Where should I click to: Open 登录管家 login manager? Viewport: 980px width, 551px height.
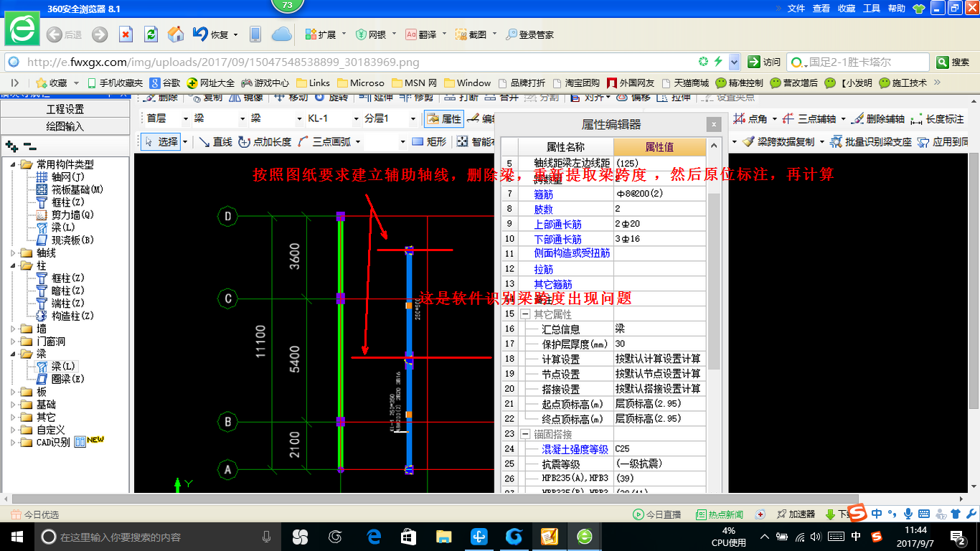coord(529,34)
